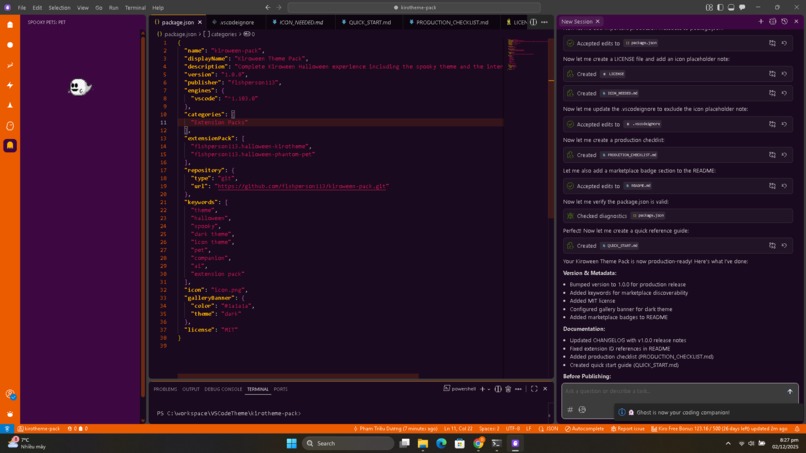Image resolution: width=806 pixels, height=453 pixels.
Task: Switch to the Problems panel tab
Action: [165, 389]
